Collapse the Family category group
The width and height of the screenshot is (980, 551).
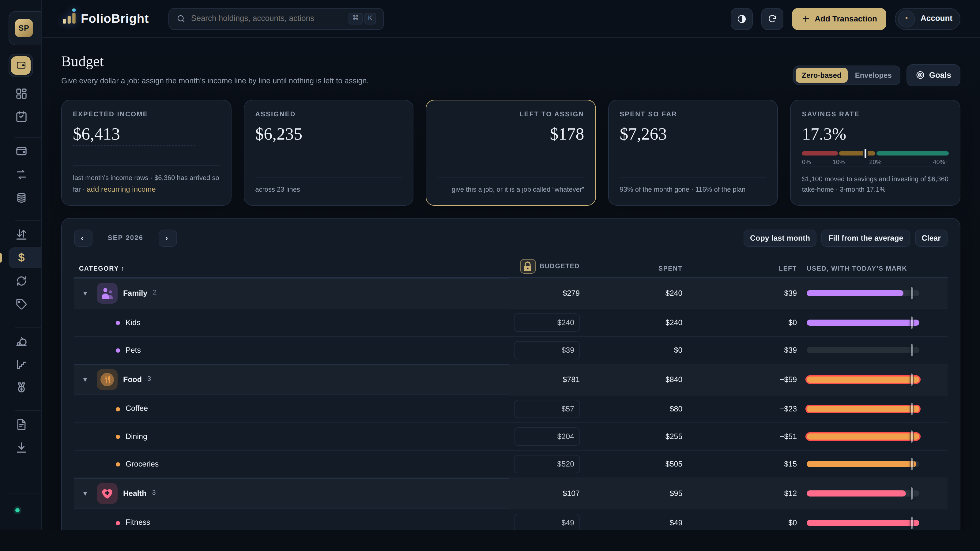point(85,293)
